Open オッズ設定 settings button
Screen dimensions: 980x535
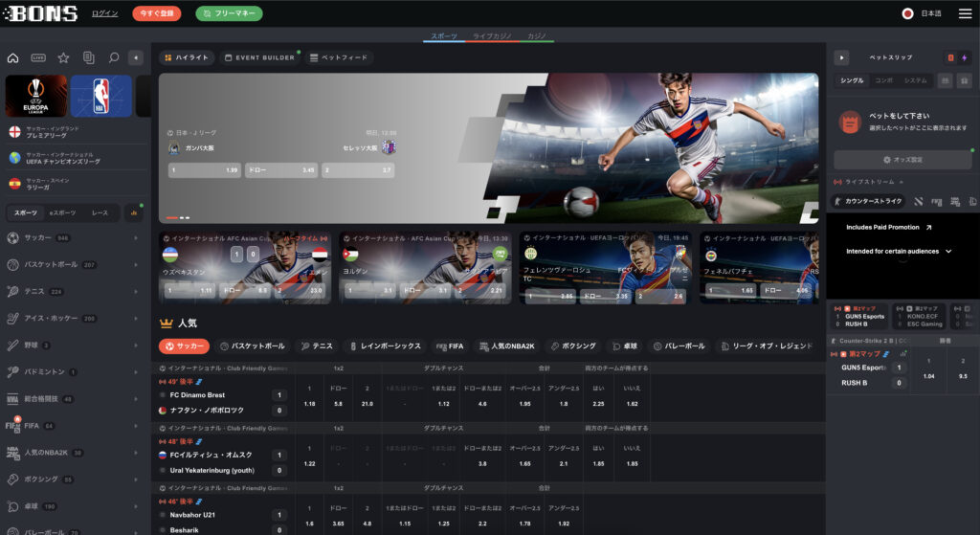[902, 160]
